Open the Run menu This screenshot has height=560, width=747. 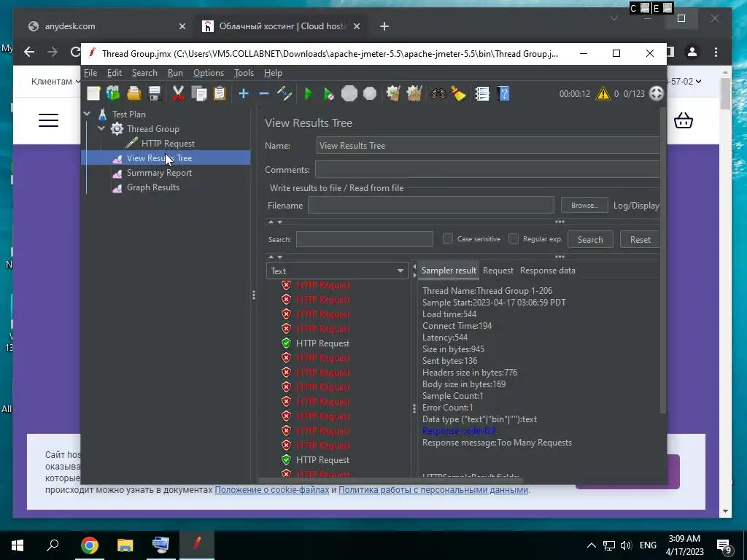coord(175,73)
